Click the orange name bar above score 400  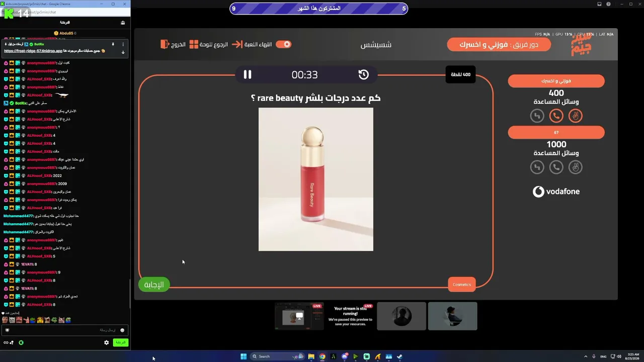tap(556, 81)
